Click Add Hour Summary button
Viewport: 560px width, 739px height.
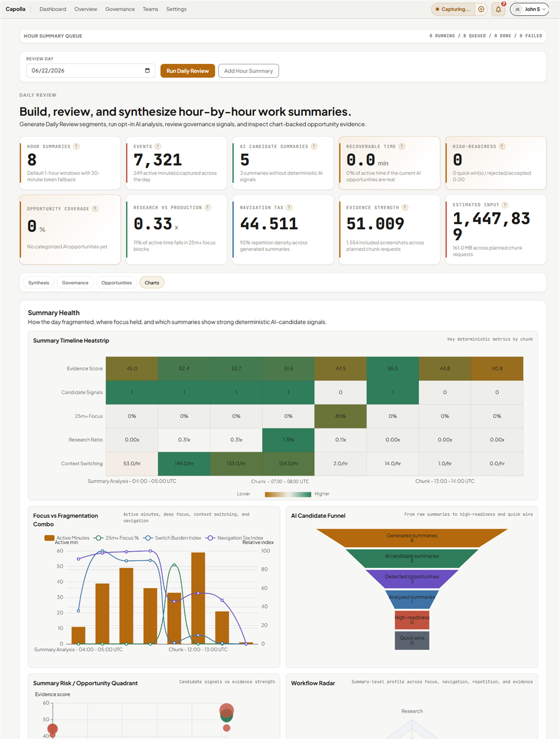click(x=249, y=71)
